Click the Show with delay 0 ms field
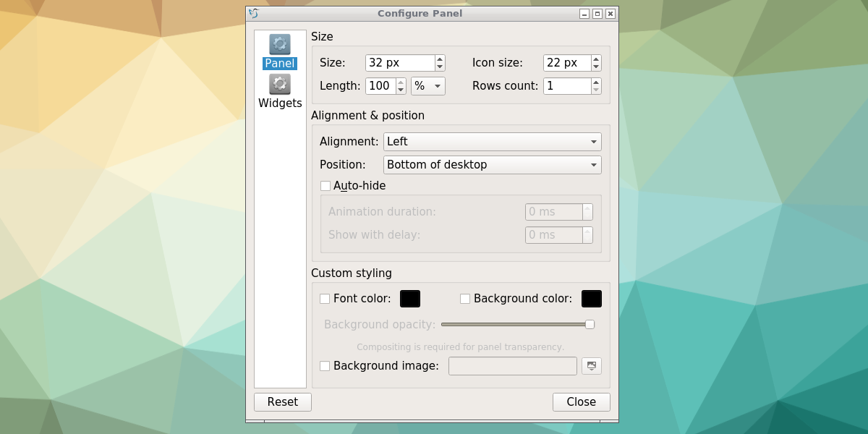 554,235
